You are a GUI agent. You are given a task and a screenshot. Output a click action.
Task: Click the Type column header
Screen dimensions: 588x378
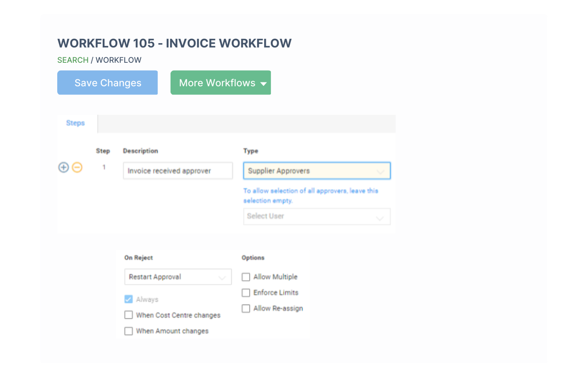(251, 151)
